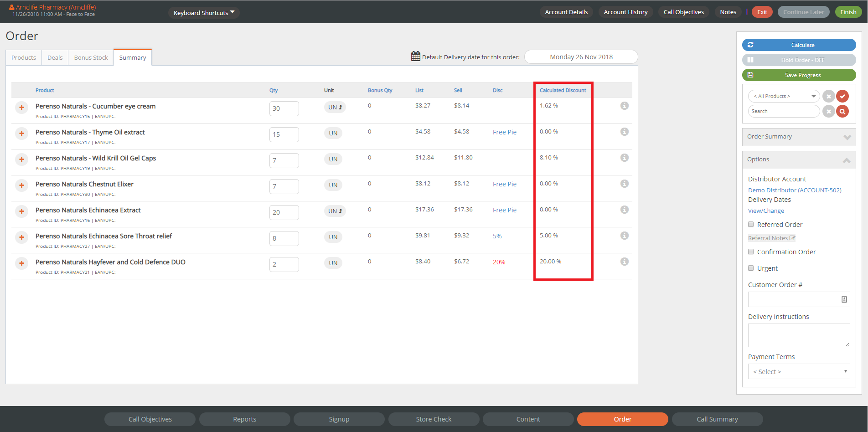
Task: Open info icon for Thyme Oil extract
Action: pyautogui.click(x=625, y=132)
